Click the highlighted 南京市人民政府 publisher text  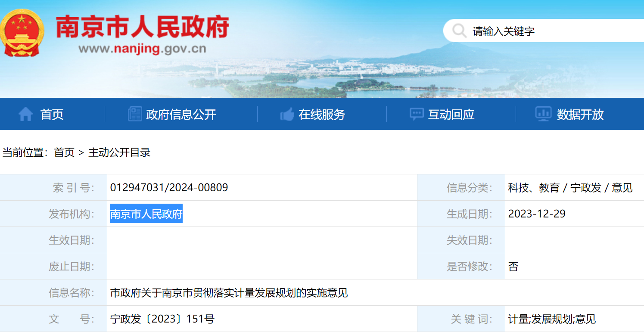146,214
